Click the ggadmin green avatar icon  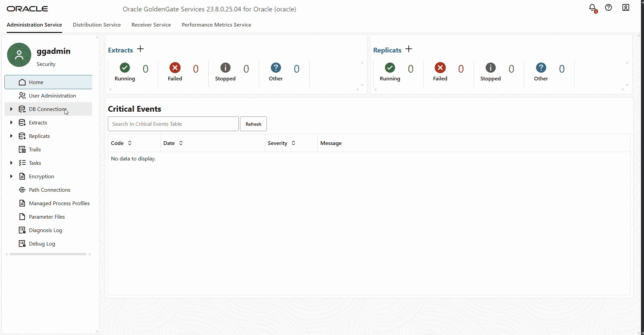pos(19,55)
